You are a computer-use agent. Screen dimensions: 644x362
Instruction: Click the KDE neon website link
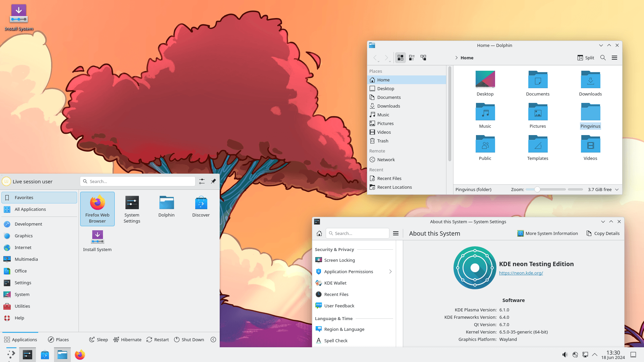pyautogui.click(x=521, y=273)
